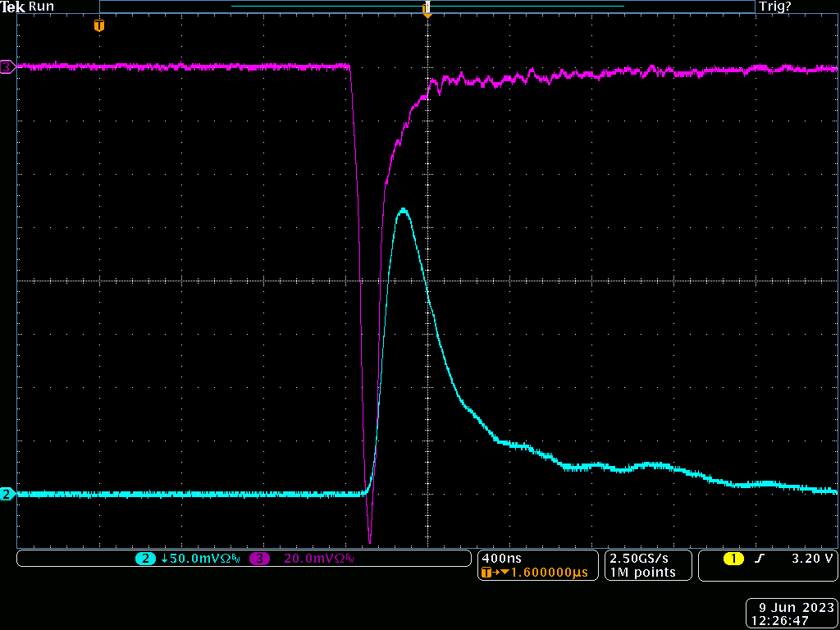Click the record view overview bar
Viewport: 840px width, 630px height.
(427, 7)
